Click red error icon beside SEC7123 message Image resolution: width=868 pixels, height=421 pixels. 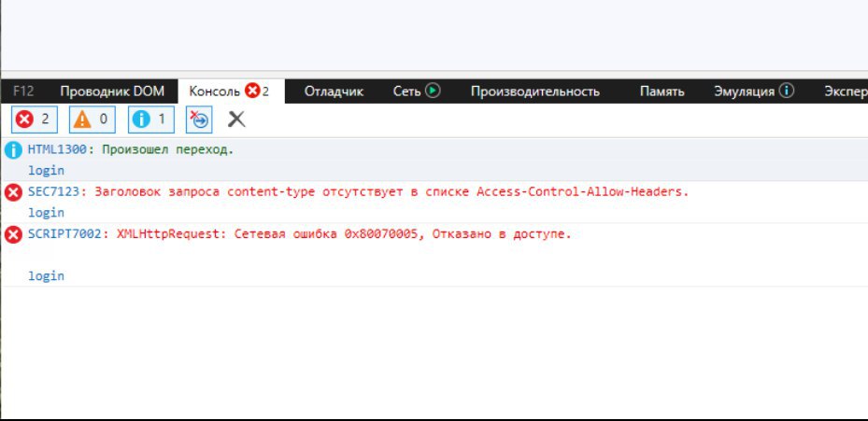(x=13, y=192)
